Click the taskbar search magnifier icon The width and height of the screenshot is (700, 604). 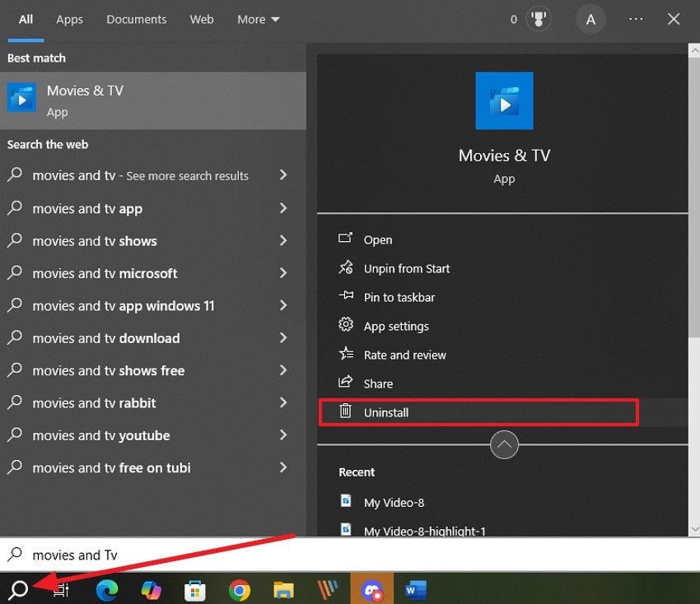pos(19,589)
